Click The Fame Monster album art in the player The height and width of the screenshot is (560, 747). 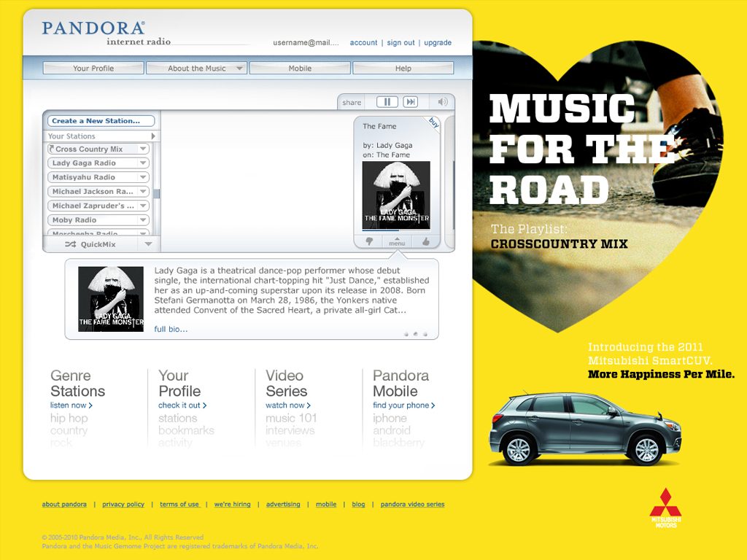click(x=396, y=195)
